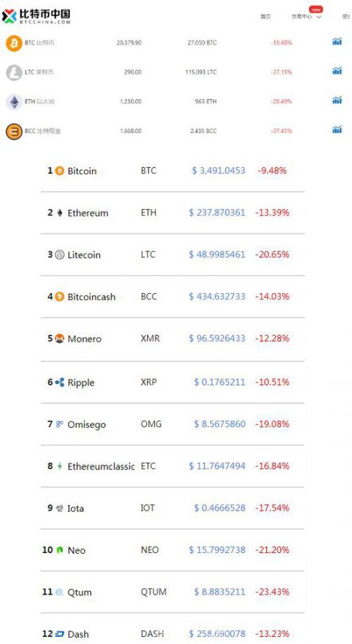Open the chart icon for BTC row
The image size is (352, 644).
tap(337, 42)
